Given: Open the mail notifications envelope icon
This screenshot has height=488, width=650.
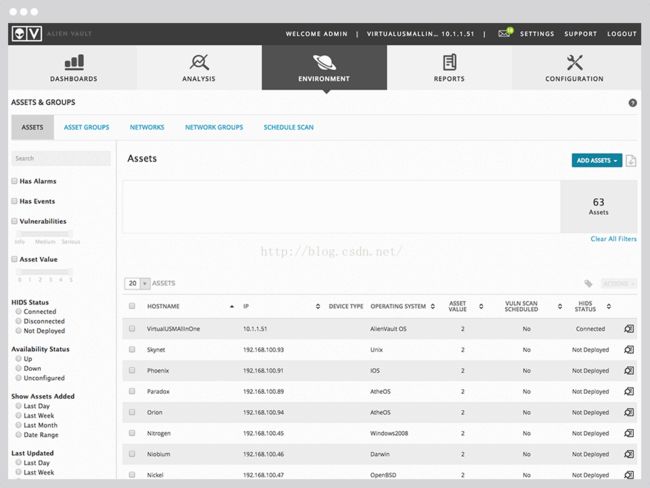Looking at the screenshot, I should tap(504, 33).
